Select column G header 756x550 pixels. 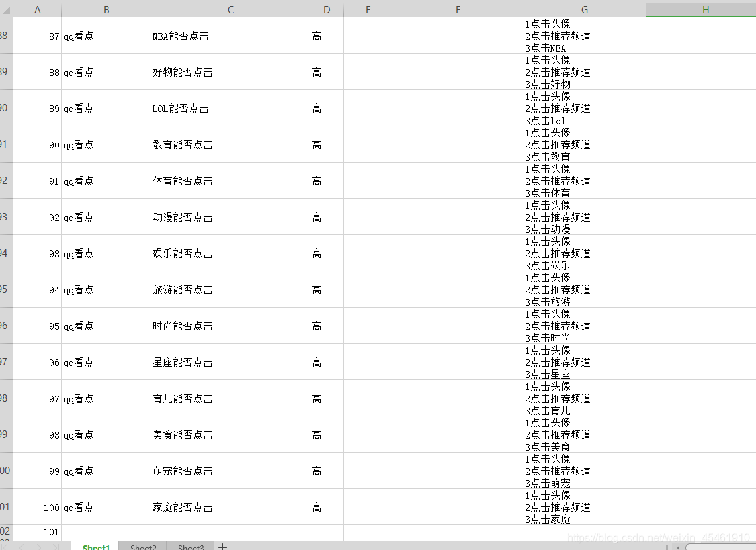coord(585,9)
